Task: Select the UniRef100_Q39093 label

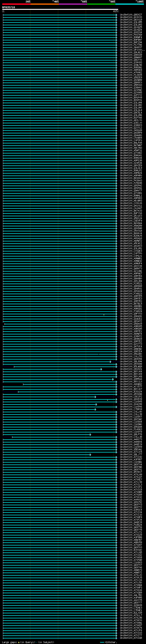Action: (131, 63)
